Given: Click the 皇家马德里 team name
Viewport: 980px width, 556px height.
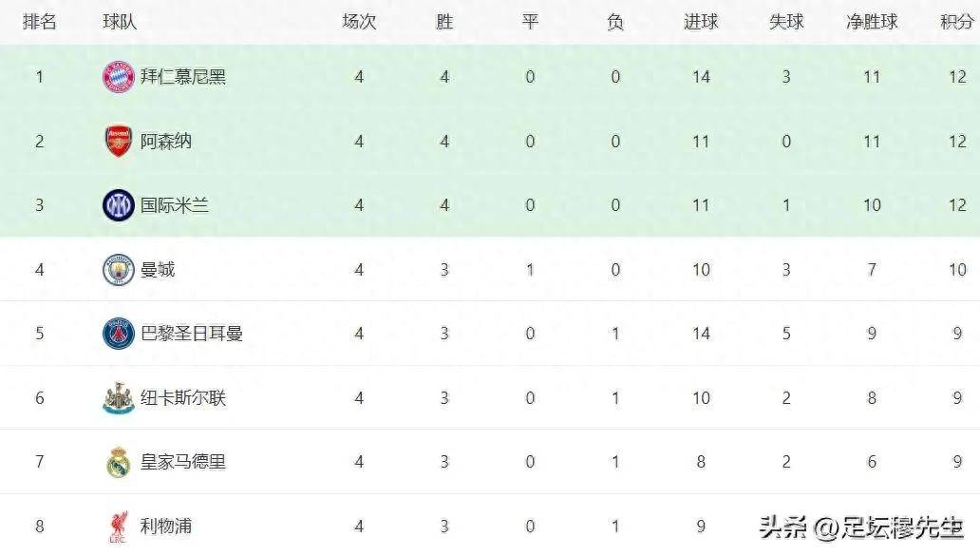Looking at the screenshot, I should [x=183, y=462].
